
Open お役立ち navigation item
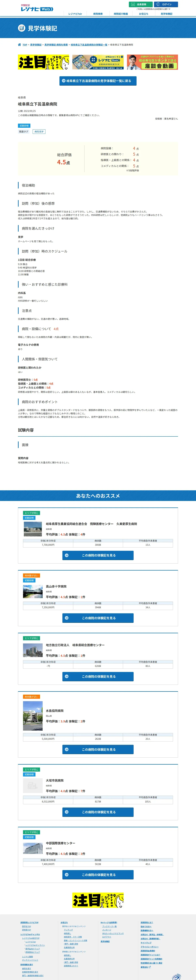tap(143, 14)
